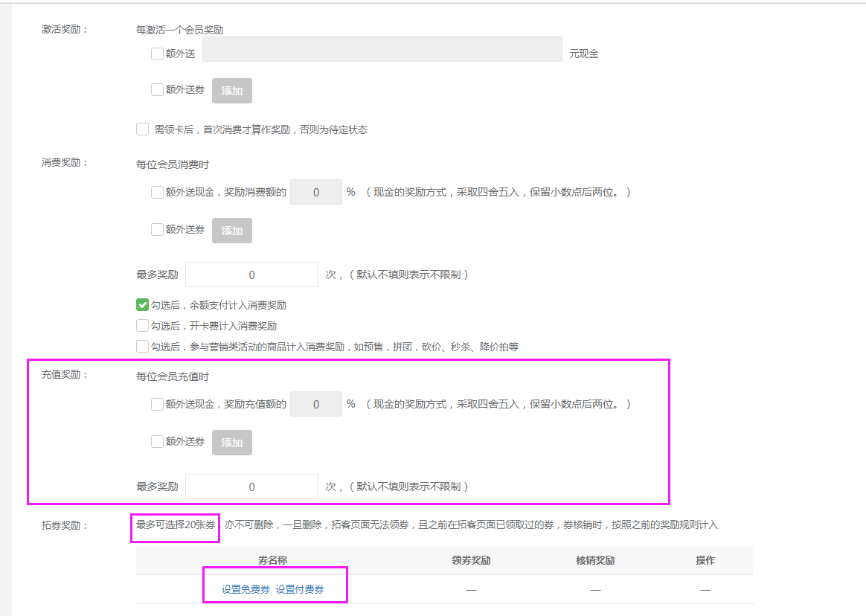The height and width of the screenshot is (616, 866).
Task: Check 额外送券 in the 充值奖励 section
Action: tap(156, 442)
